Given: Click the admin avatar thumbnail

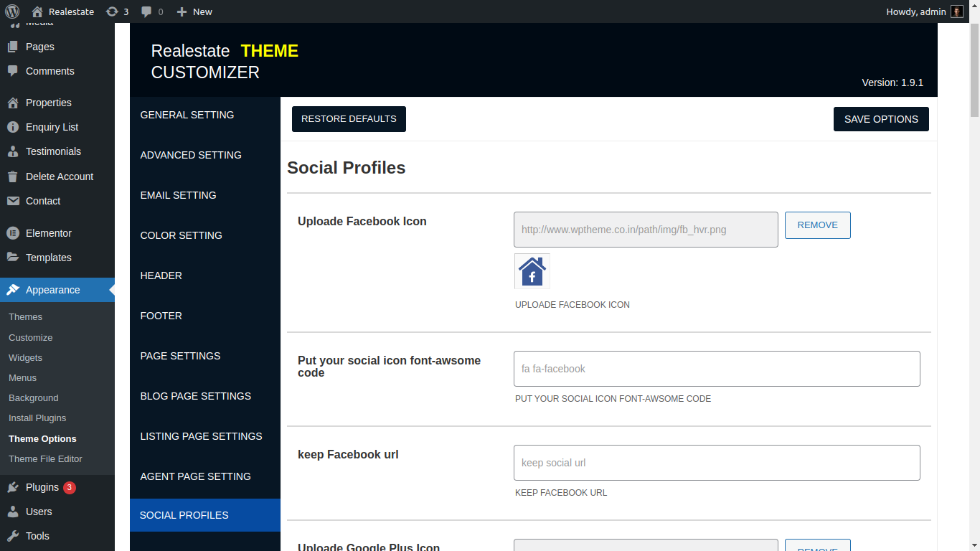Looking at the screenshot, I should 957,11.
